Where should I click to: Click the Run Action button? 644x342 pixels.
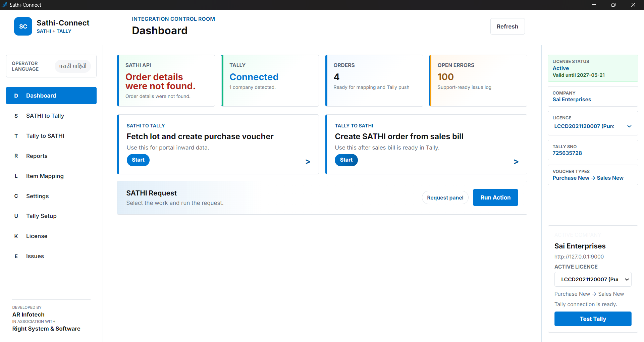(495, 197)
